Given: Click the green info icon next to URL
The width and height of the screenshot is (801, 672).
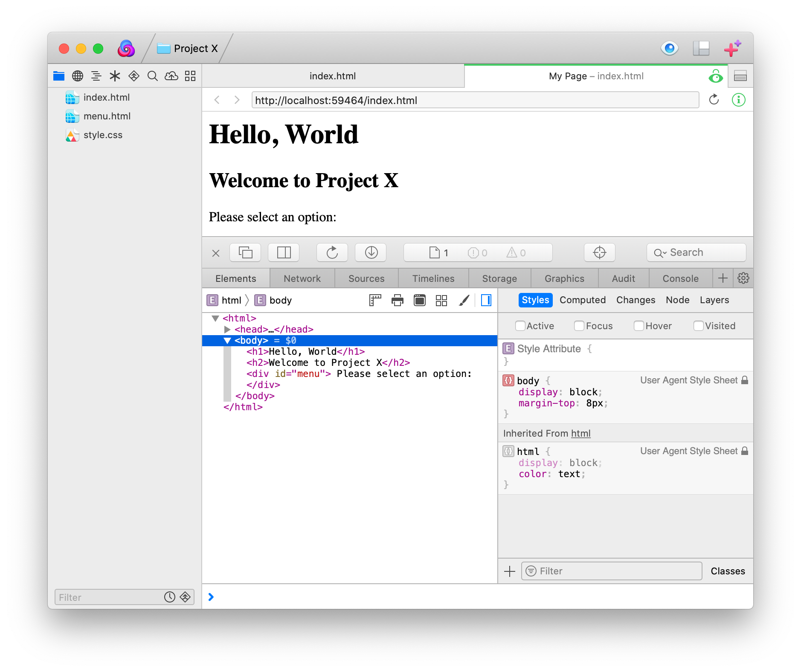Looking at the screenshot, I should click(x=739, y=100).
